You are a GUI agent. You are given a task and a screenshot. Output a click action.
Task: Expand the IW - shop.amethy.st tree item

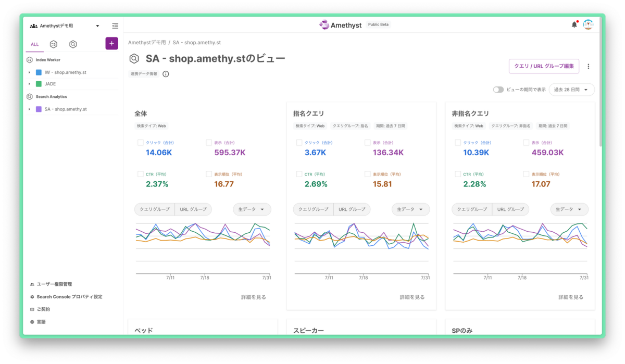tap(30, 72)
